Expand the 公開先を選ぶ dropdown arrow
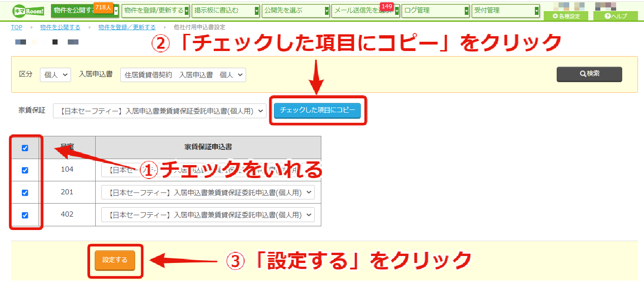The width and height of the screenshot is (644, 288). 327,11
